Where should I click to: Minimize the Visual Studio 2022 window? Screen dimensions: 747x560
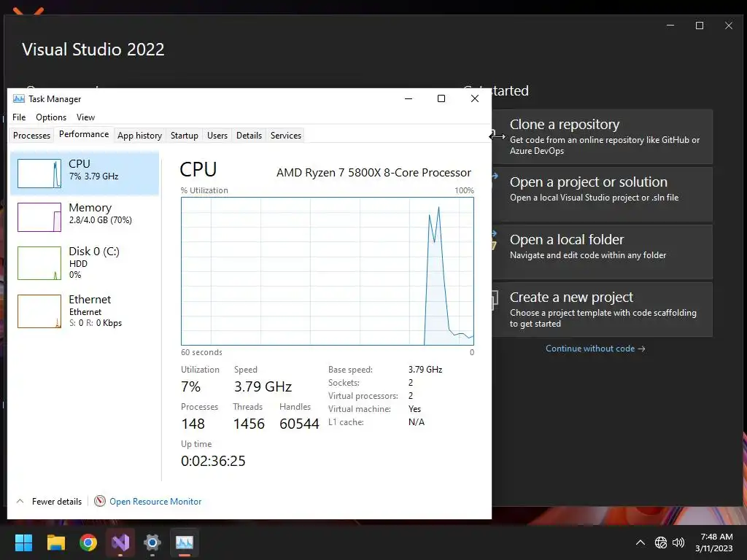[670, 26]
